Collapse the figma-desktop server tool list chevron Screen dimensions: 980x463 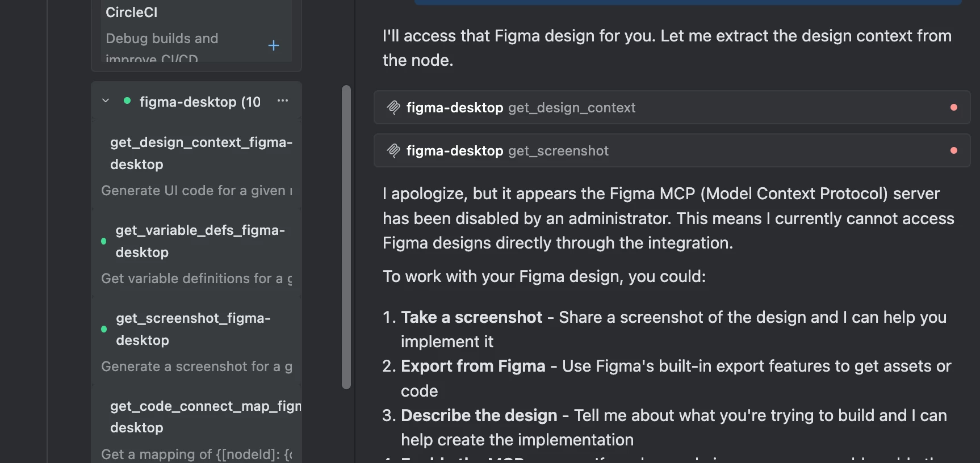pos(106,101)
